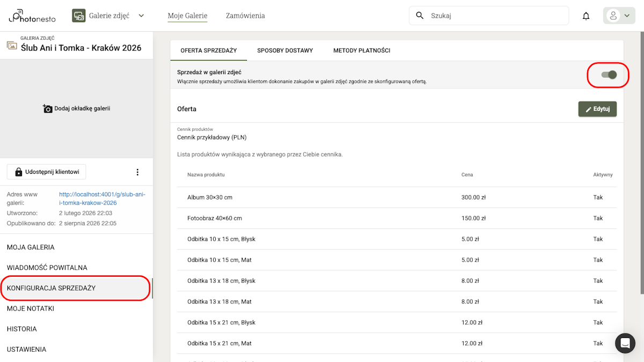The image size is (644, 362).
Task: Open the gallery localhost URL link
Action: (102, 198)
